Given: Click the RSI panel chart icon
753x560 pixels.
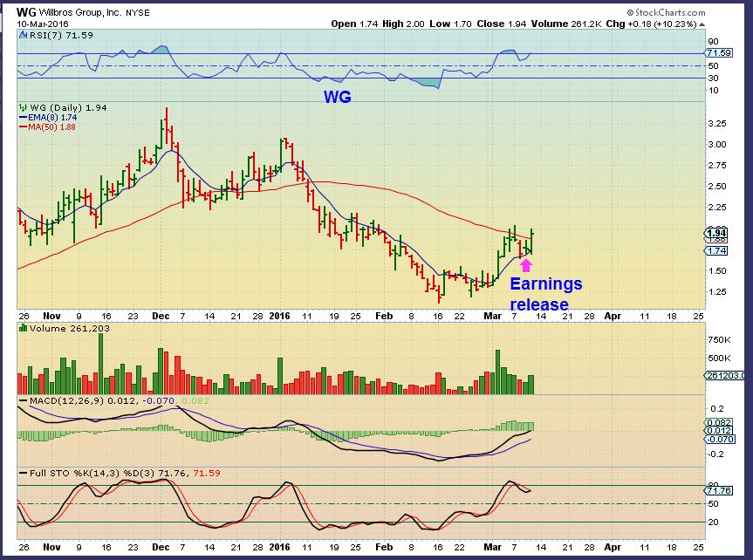Looking at the screenshot, I should point(23,35).
